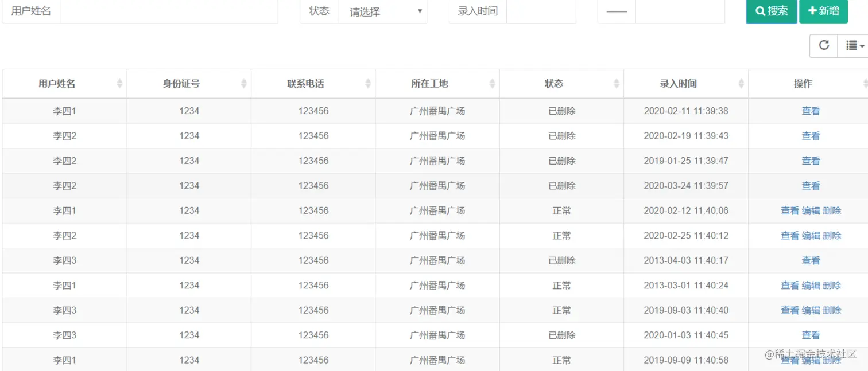
Task: Select 已删除 status in 2020-02-11 row
Action: point(561,111)
